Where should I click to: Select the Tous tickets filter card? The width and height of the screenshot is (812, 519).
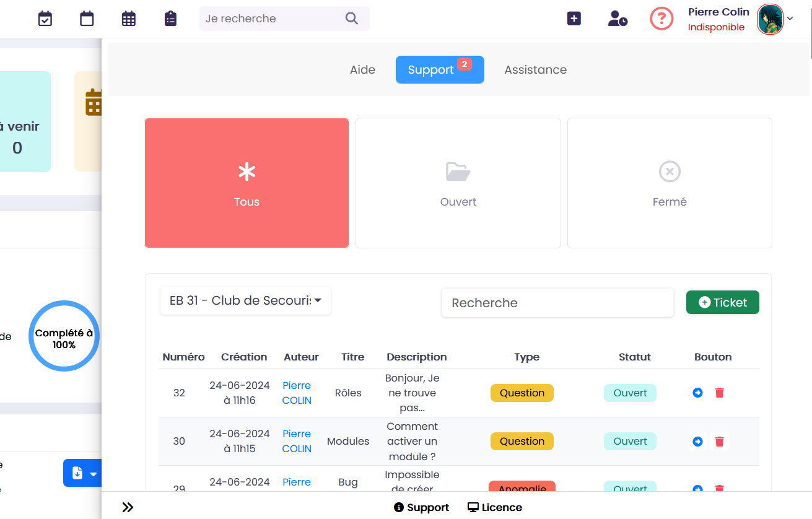pos(247,183)
